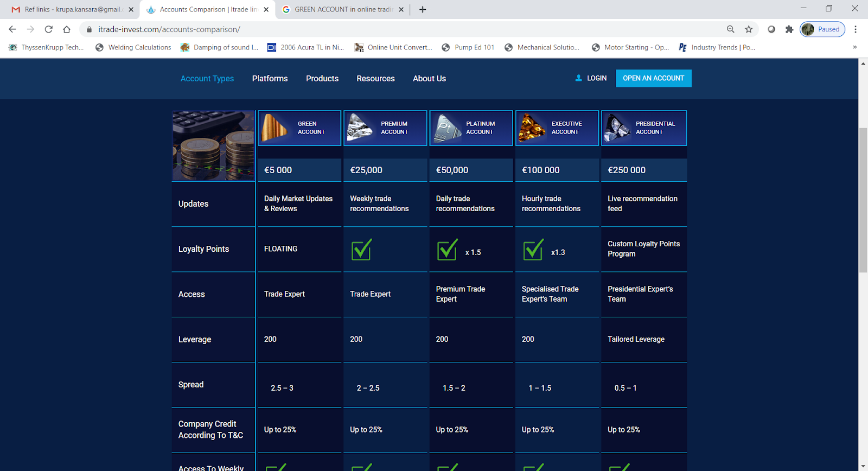Click the scrollbar down arrow
Screen dimensions: 868x471
[x=863, y=466]
